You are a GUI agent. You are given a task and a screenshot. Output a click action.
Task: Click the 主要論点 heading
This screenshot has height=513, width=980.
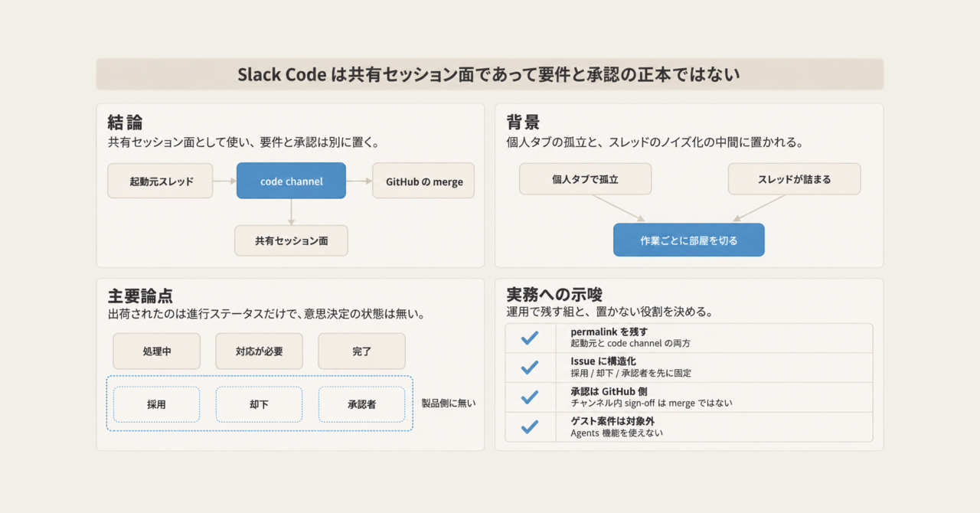pos(140,296)
